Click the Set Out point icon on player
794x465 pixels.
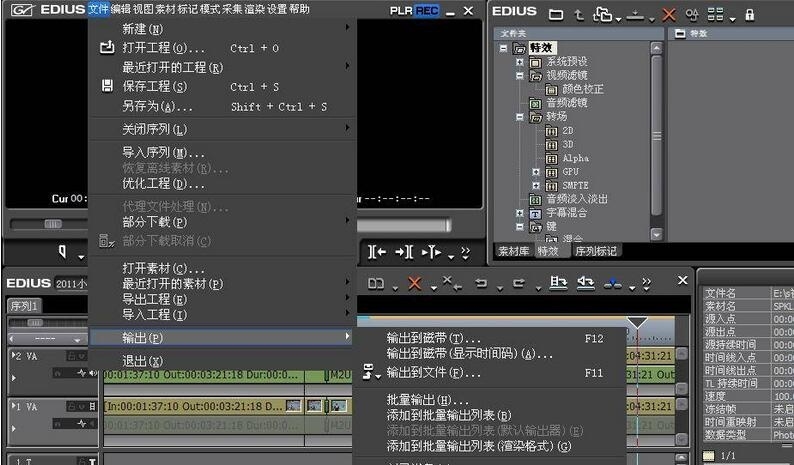click(404, 252)
